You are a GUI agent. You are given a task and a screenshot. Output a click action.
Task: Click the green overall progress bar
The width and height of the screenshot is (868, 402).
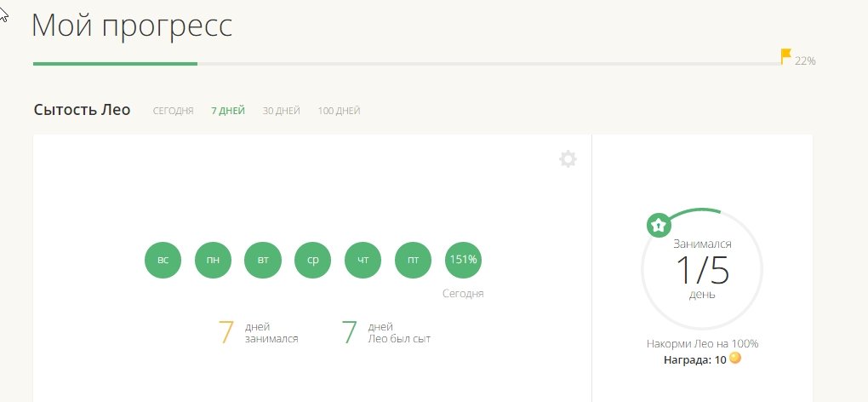(x=115, y=64)
